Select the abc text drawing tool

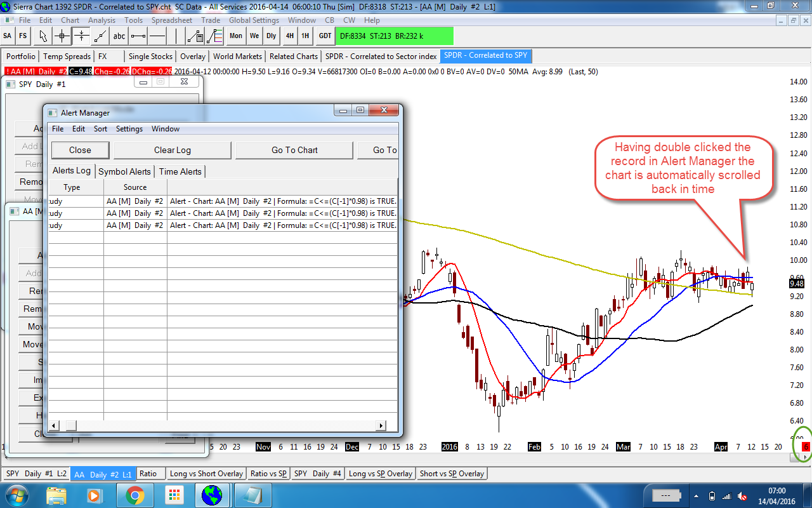tap(119, 36)
